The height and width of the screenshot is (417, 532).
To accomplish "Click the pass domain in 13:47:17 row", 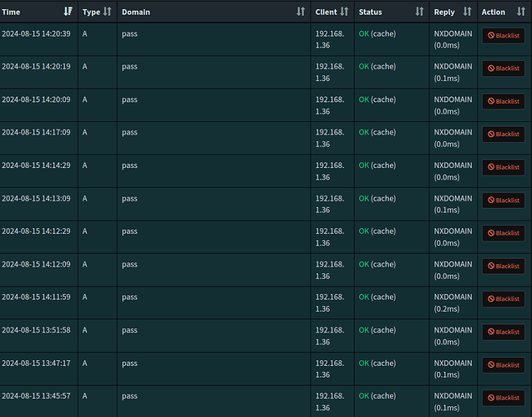I will (x=129, y=363).
